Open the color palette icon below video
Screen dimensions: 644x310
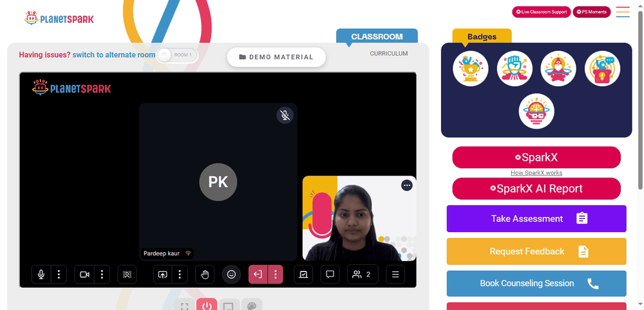tap(251, 306)
